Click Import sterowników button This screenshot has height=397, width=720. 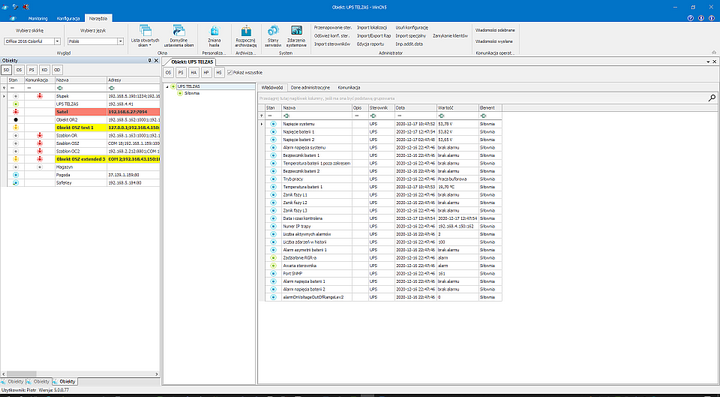point(332,44)
